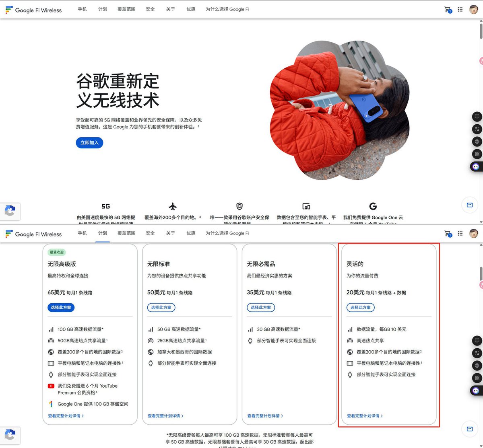Open 安全 in the lower page navigation
This screenshot has width=483, height=448.
coord(150,233)
